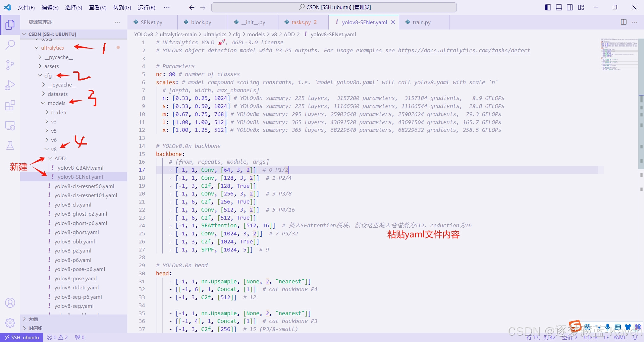
Task: Go back in navigation history
Action: [192, 7]
